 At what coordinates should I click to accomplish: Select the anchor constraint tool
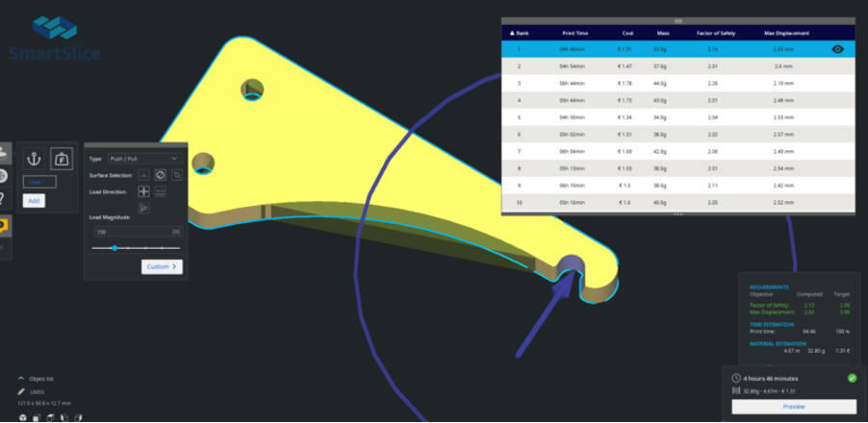(x=32, y=159)
